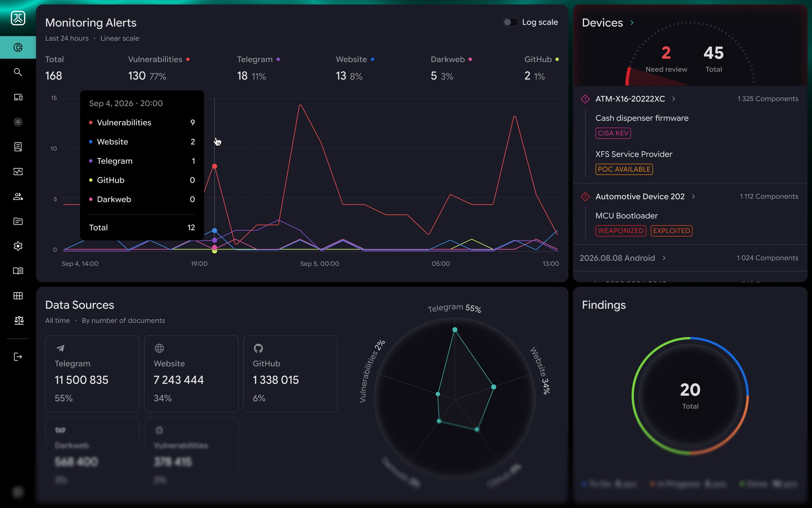Click the red Vulnerabilities point at 20:00
Screen dimensions: 812x508
tap(214, 166)
